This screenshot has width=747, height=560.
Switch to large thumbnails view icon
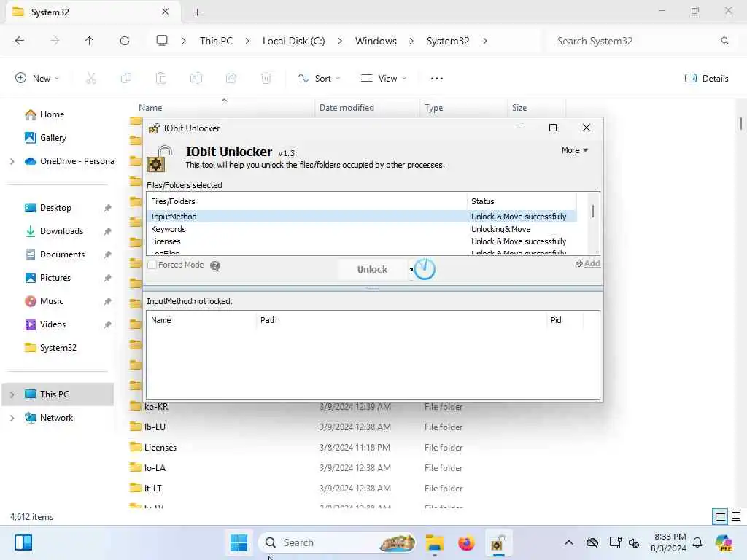pyautogui.click(x=736, y=517)
